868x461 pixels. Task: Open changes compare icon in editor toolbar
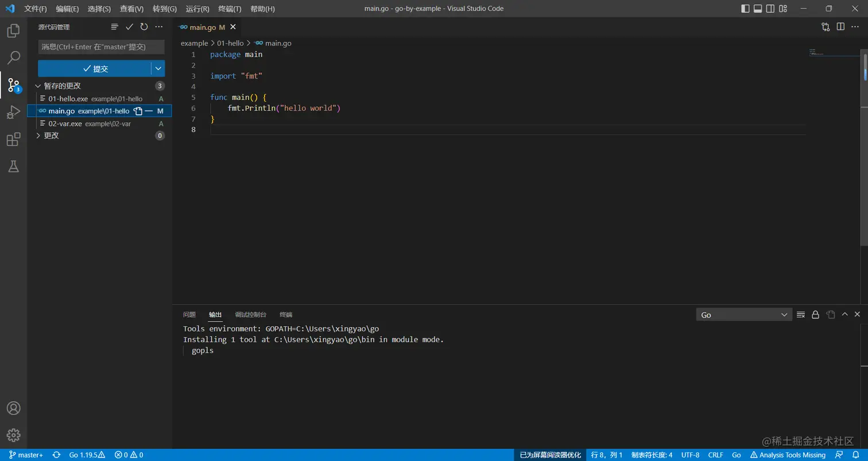click(x=826, y=27)
